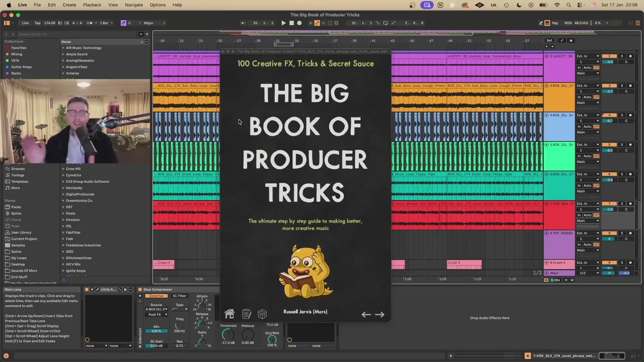Save the Little A... preset with the disk icon

(125, 290)
